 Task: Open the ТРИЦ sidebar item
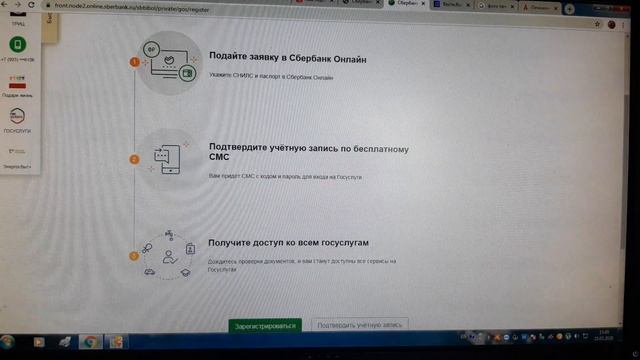pos(18,18)
